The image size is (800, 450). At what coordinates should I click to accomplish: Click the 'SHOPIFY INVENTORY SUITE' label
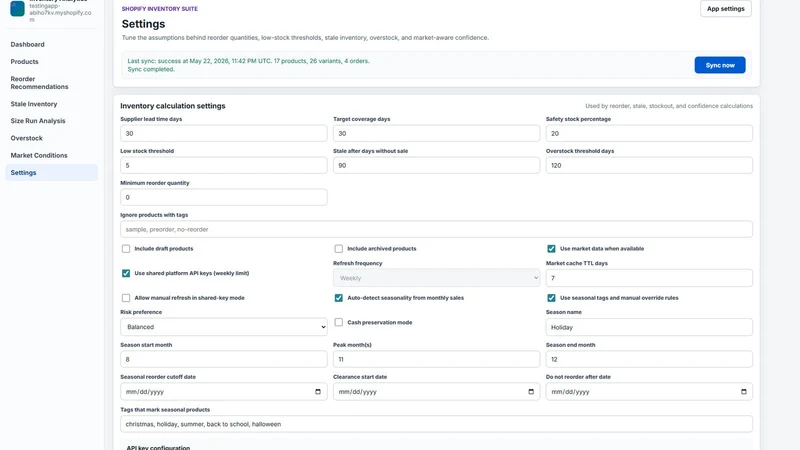pos(160,9)
